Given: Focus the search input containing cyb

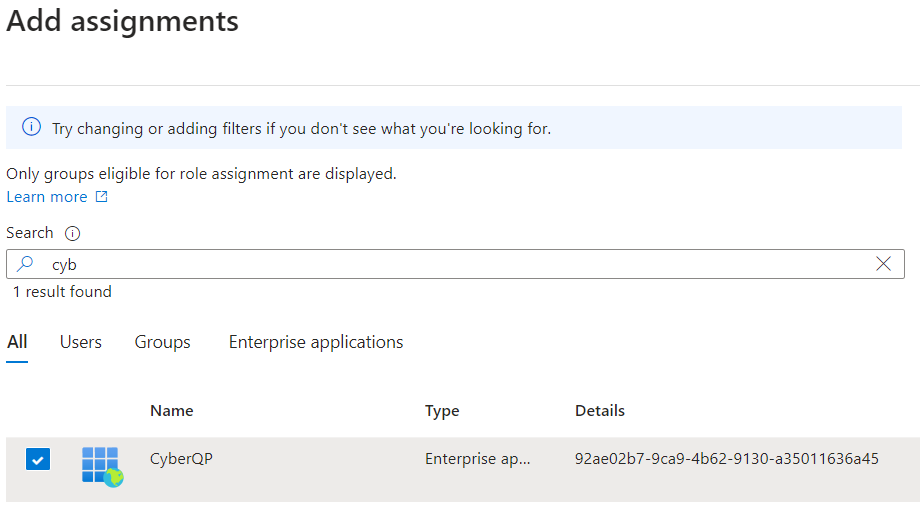Looking at the screenshot, I should [x=455, y=264].
